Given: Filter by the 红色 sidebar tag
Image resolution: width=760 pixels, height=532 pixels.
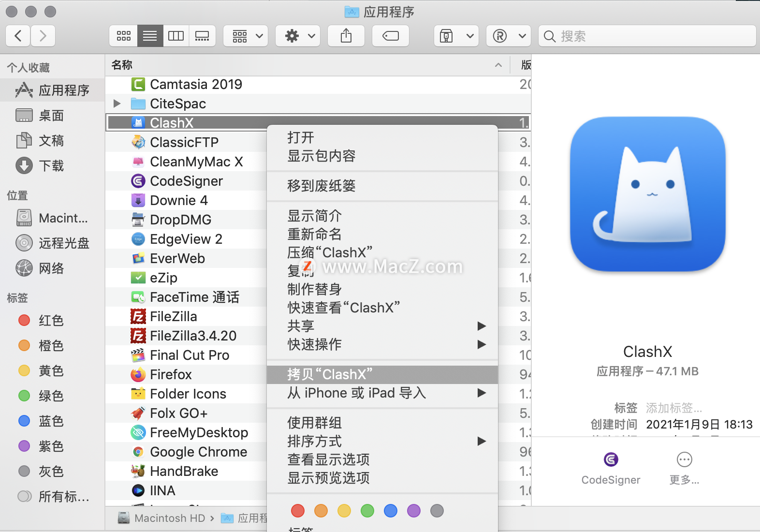Looking at the screenshot, I should click(x=52, y=321).
